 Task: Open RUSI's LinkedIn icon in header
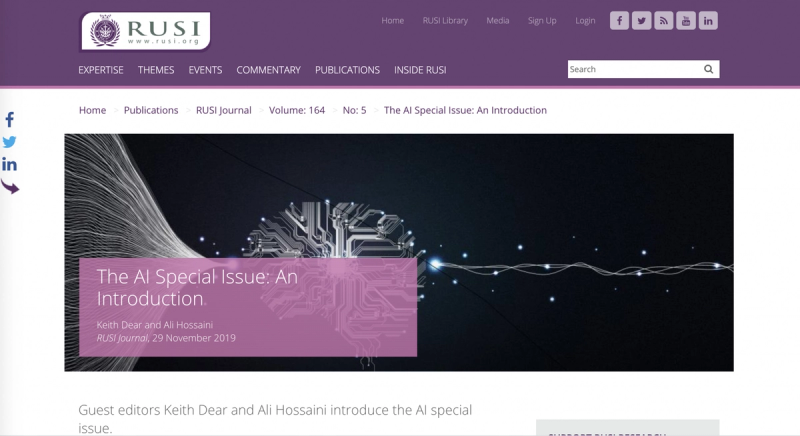pos(708,21)
